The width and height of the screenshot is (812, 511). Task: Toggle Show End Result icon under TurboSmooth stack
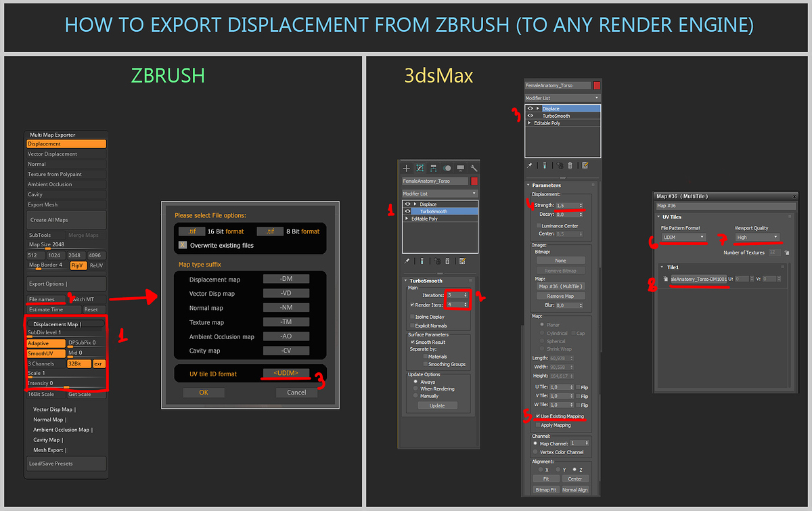[422, 261]
